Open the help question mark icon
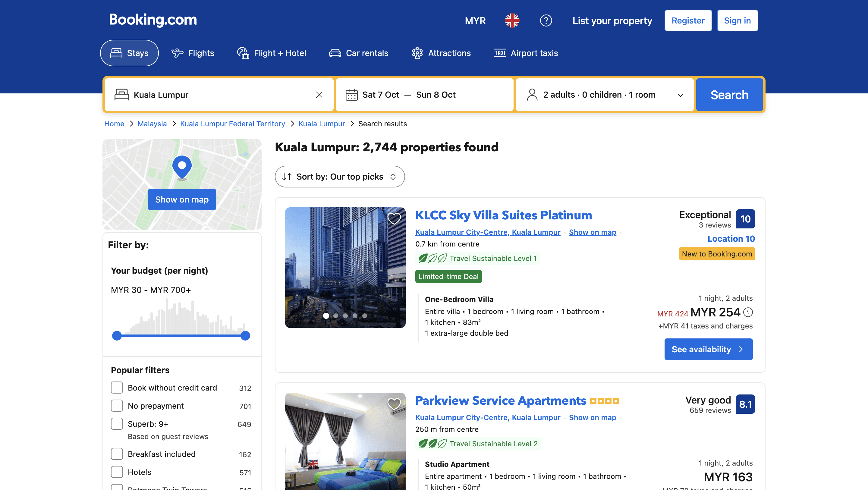Image resolution: width=868 pixels, height=490 pixels. 546,20
